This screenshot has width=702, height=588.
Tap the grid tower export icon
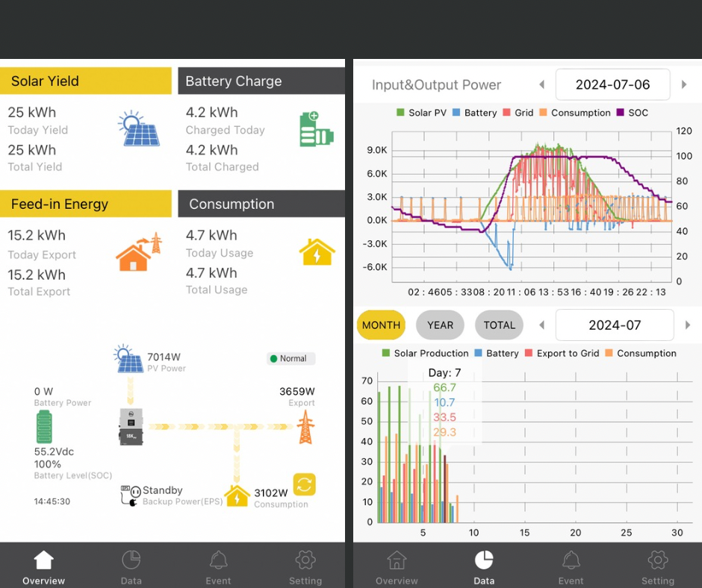(304, 428)
